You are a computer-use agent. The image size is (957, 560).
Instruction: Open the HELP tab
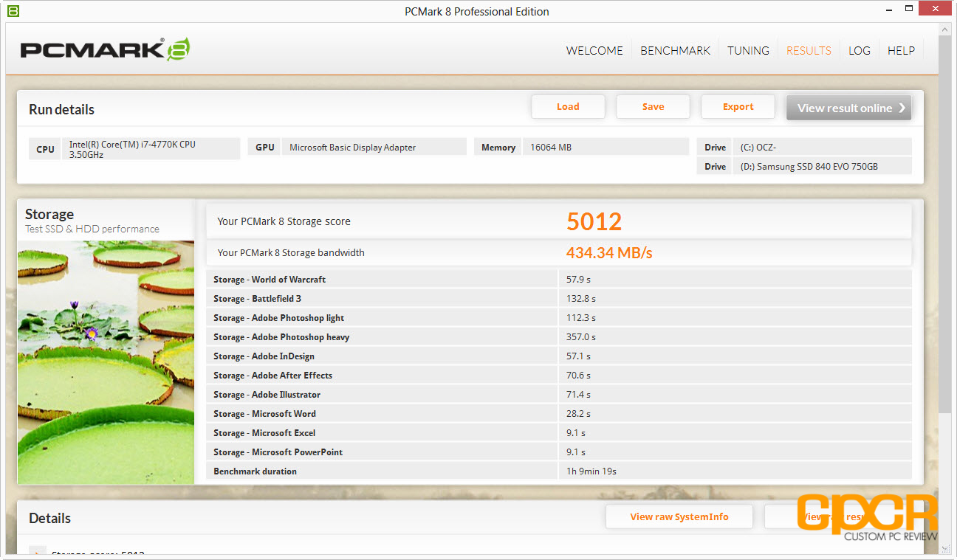[901, 51]
